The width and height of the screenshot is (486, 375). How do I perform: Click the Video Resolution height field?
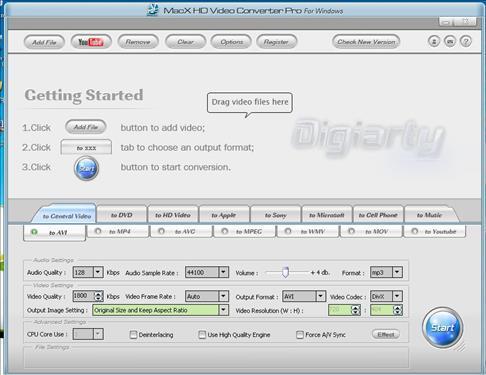382,310
